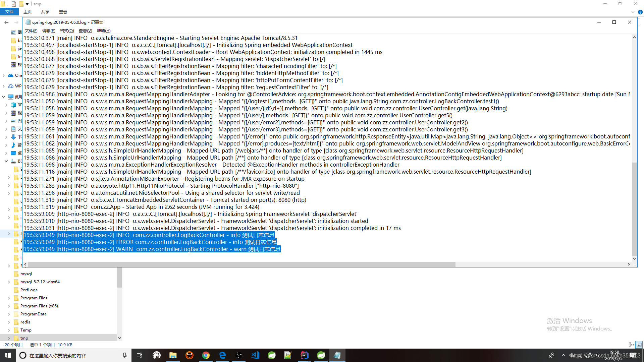Screen dimensions: 644x362
Task: Expand the mysql-5.7.12-winx64 folder
Action: click(x=9, y=282)
